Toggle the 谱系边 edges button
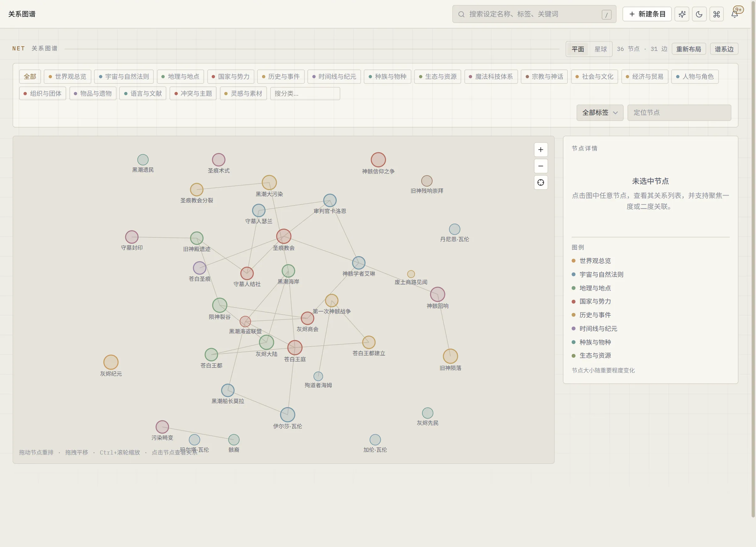Image resolution: width=756 pixels, height=547 pixels. click(724, 49)
